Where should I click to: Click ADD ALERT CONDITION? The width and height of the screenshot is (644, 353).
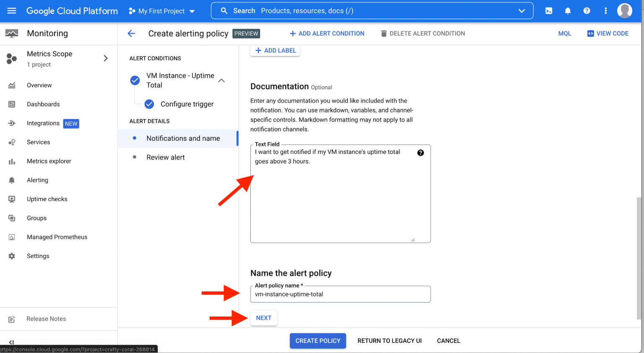[327, 34]
